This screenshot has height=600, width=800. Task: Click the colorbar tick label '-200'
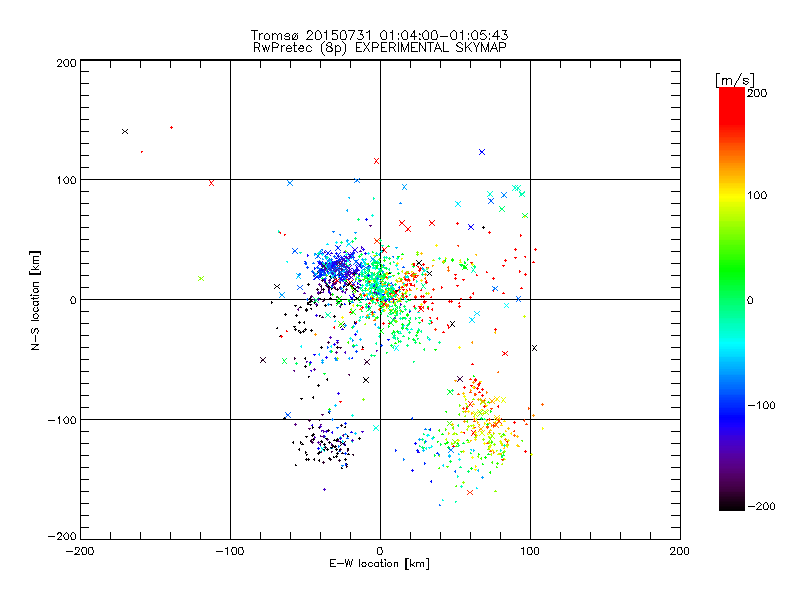(x=761, y=506)
